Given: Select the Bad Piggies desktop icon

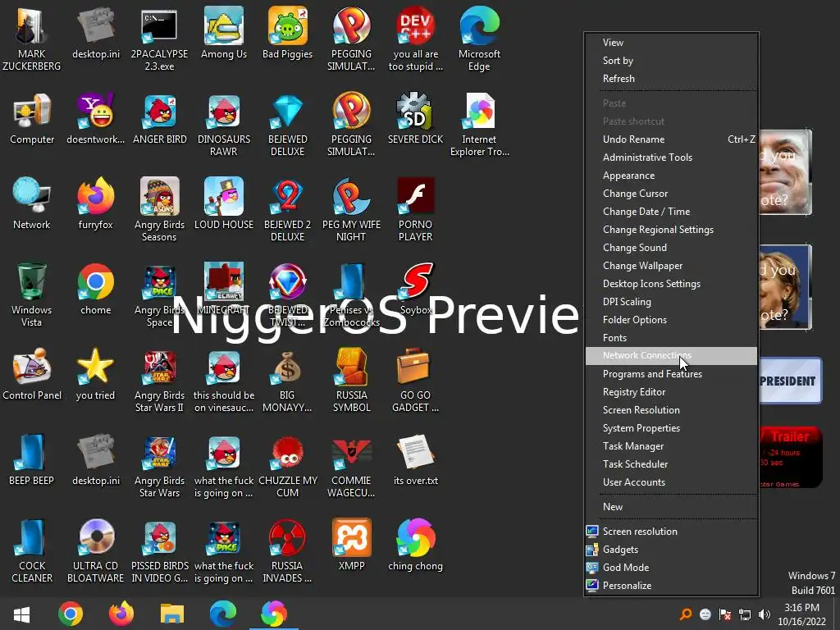Looking at the screenshot, I should 287,33.
